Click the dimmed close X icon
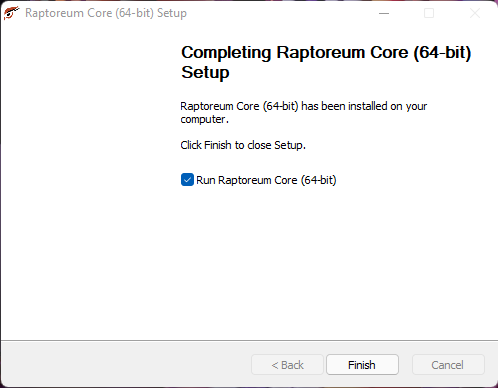This screenshot has height=388, width=498. 475,13
